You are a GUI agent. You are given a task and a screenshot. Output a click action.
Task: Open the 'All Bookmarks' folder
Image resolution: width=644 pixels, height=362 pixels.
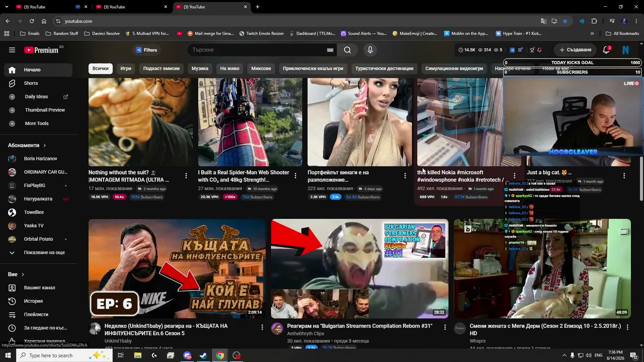click(x=622, y=34)
